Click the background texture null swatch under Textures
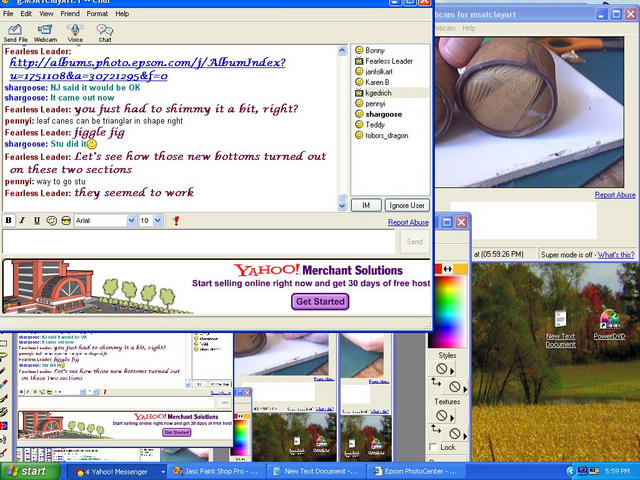The height and width of the screenshot is (480, 640). coord(455,433)
